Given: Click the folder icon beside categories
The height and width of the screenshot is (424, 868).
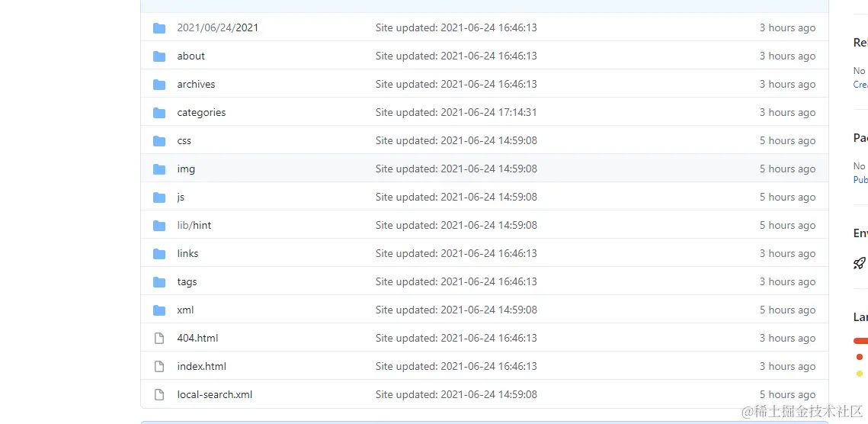Looking at the screenshot, I should 159,113.
